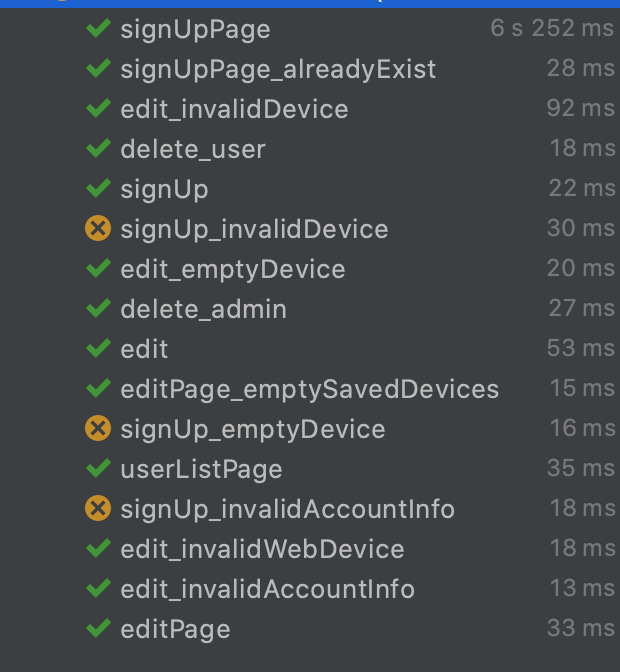Open the editPage_emptySavedDevices test result
Viewport: 620px width, 672px height.
309,389
